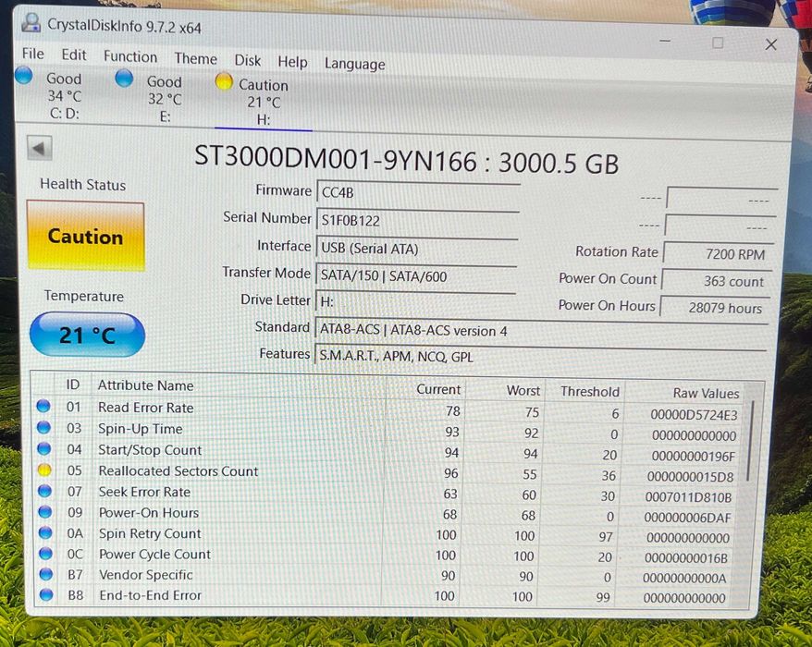Click the blue status orb for E: disk
This screenshot has width=812, height=647.
(x=124, y=79)
